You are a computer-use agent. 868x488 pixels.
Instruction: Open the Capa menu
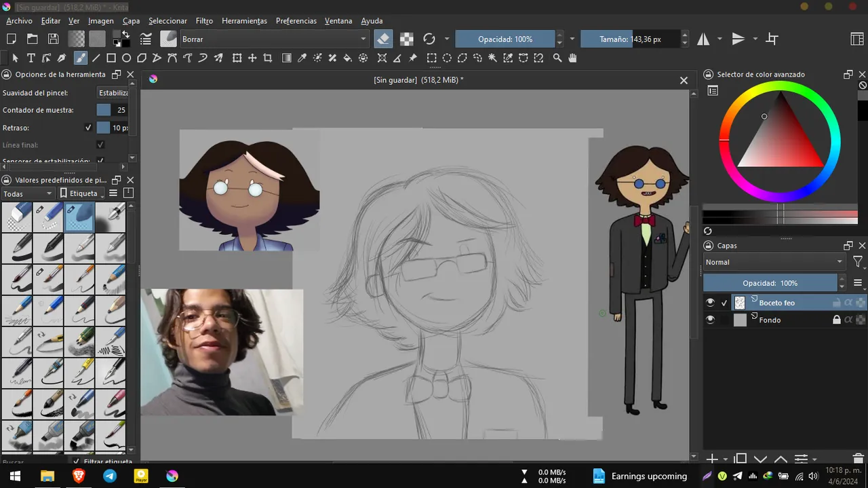(131, 21)
